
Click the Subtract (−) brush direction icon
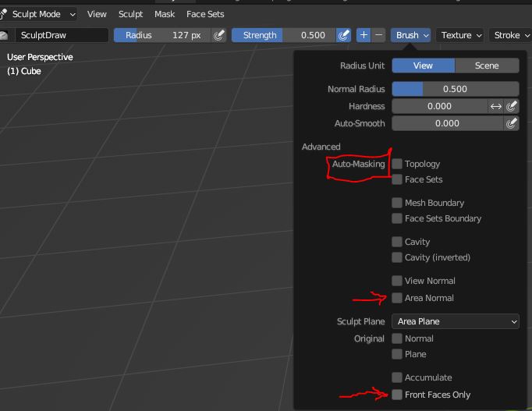point(378,35)
